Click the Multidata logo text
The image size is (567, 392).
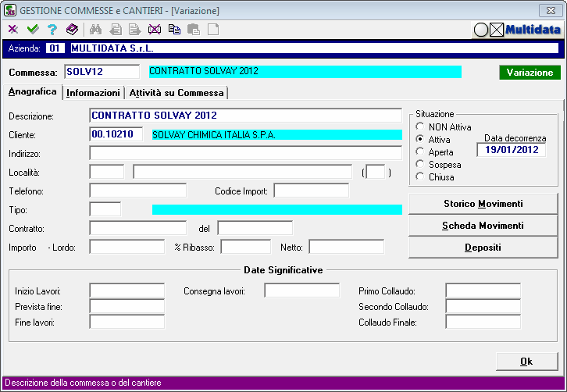tap(533, 30)
